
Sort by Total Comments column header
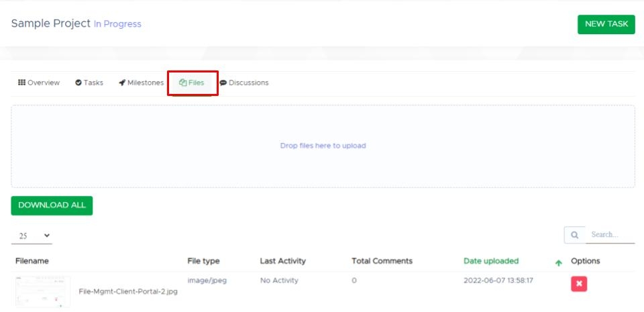[382, 261]
